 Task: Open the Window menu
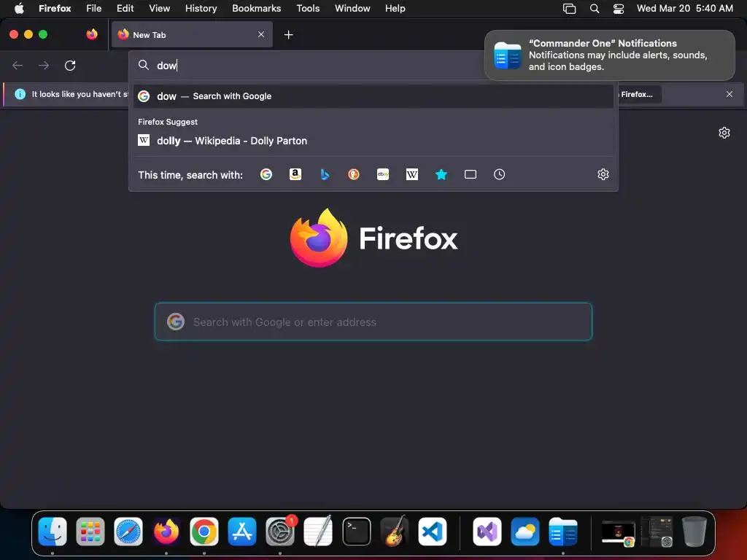(x=352, y=8)
